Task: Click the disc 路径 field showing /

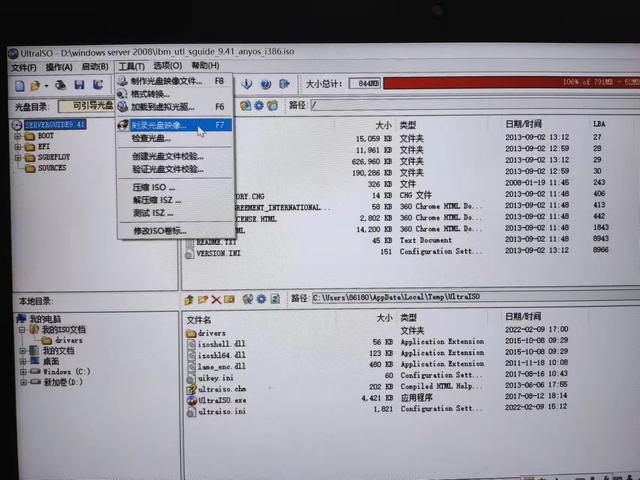Action: pyautogui.click(x=475, y=104)
